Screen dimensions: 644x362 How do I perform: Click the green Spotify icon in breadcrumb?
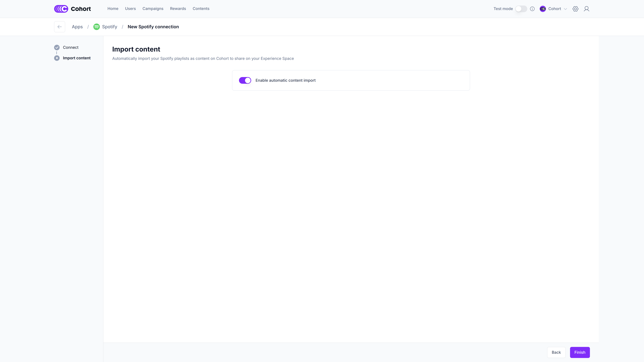point(96,27)
